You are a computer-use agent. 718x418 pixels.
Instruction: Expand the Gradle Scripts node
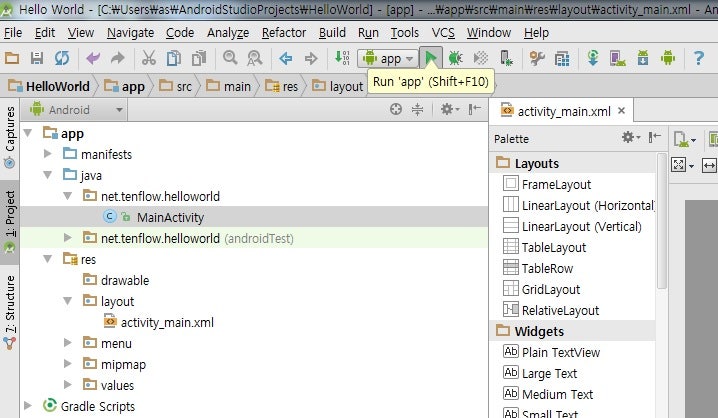28,406
